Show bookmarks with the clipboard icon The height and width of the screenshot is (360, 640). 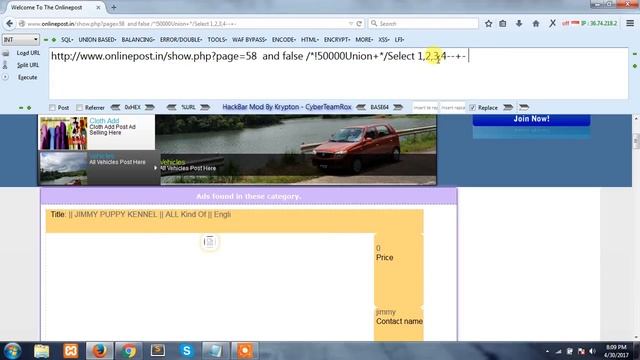[503, 24]
